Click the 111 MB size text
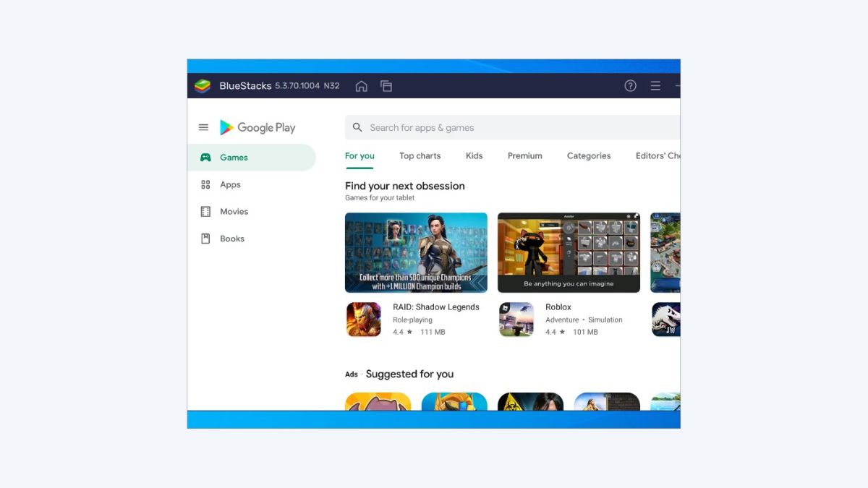The height and width of the screenshot is (488, 868). [x=433, y=333]
